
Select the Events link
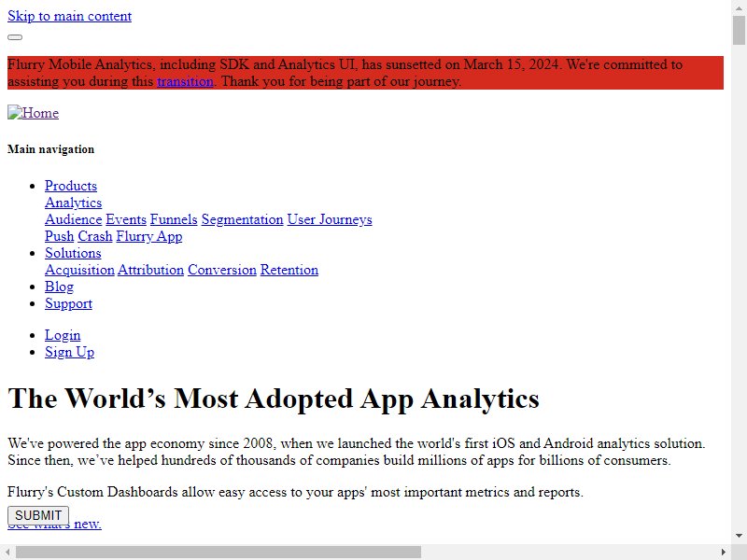[126, 219]
